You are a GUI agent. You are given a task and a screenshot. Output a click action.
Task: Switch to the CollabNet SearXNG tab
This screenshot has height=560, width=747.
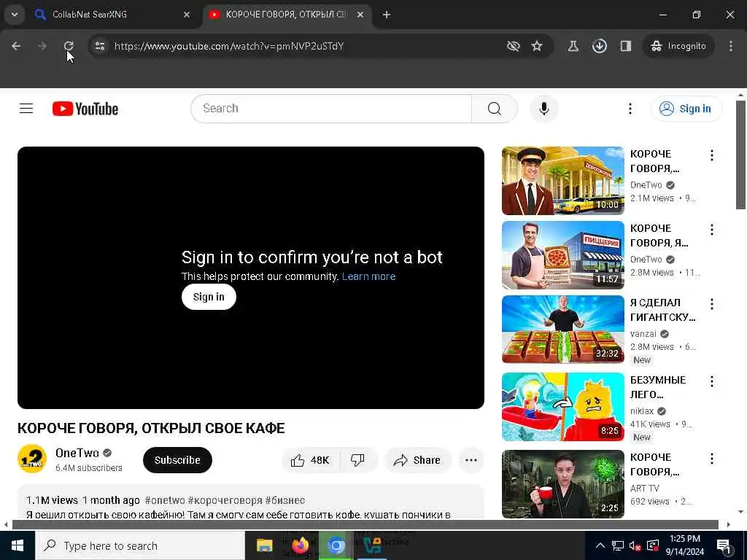click(x=112, y=15)
